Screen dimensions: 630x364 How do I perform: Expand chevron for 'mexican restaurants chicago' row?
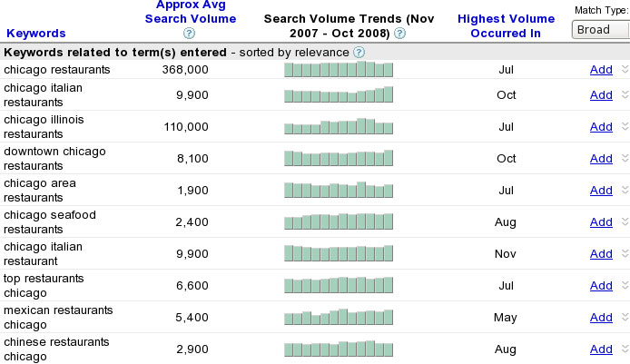point(625,316)
